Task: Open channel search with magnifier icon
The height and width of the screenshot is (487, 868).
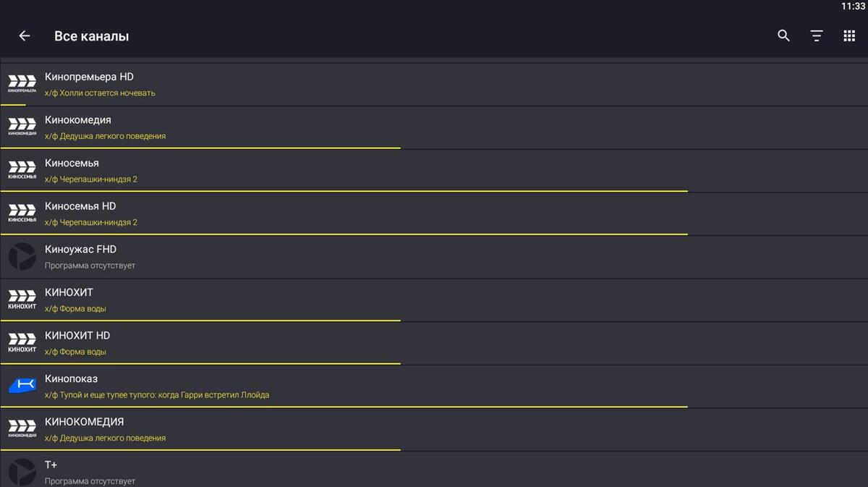Action: point(783,35)
